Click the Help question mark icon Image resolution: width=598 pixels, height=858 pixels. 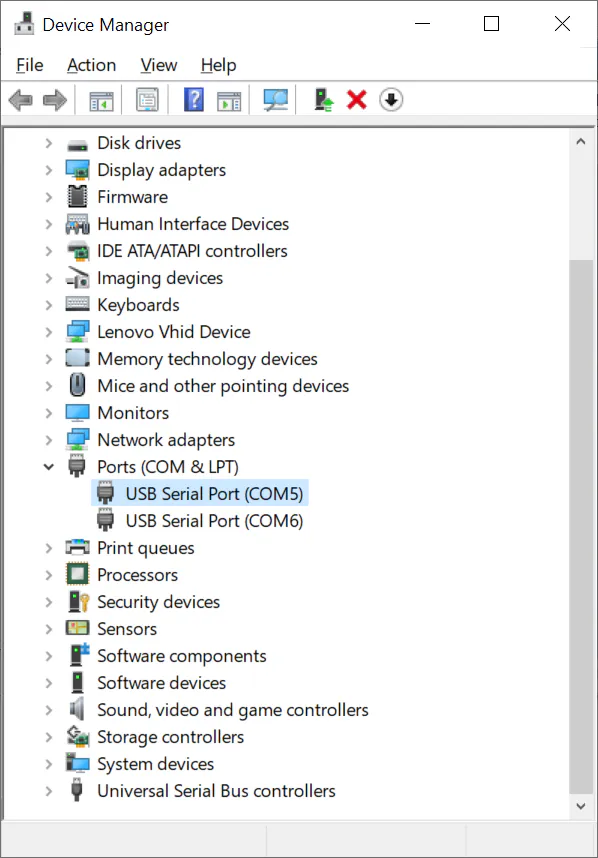[x=194, y=100]
